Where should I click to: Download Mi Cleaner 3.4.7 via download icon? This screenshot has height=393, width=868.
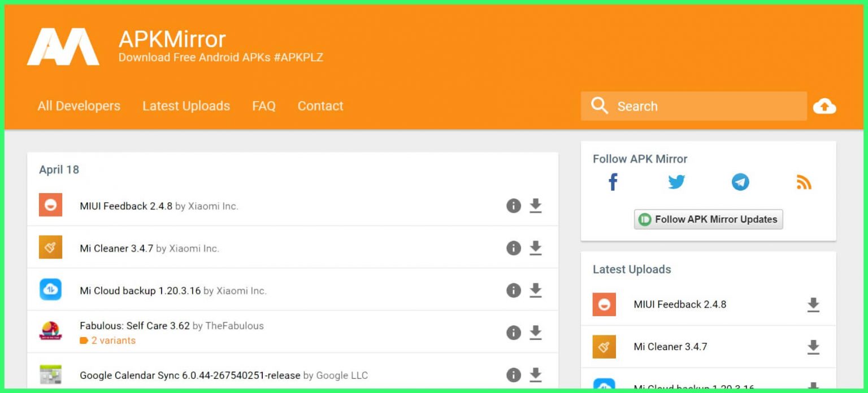536,248
